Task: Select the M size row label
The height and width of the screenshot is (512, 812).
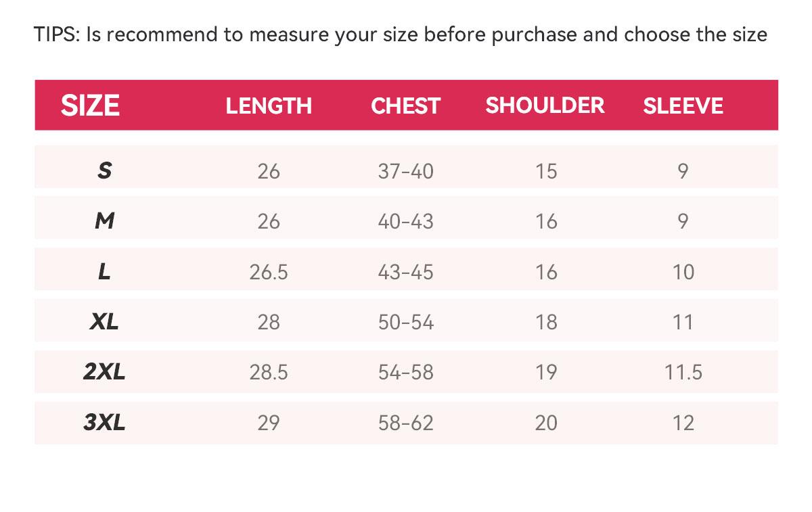Action: tap(104, 221)
